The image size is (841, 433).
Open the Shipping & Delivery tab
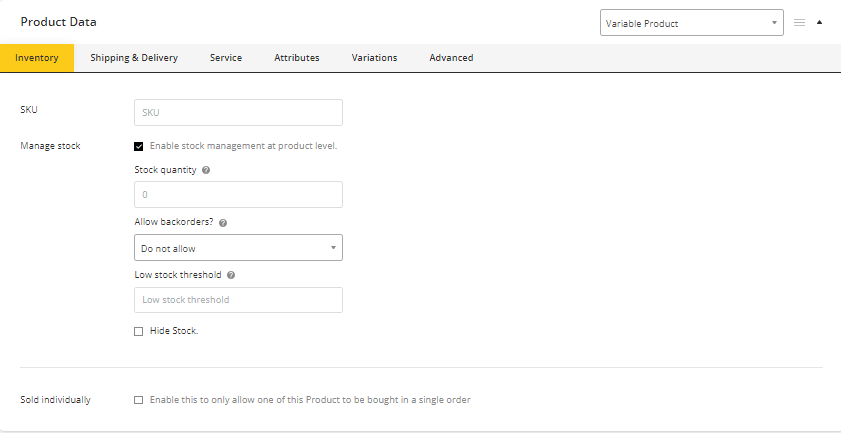[134, 58]
